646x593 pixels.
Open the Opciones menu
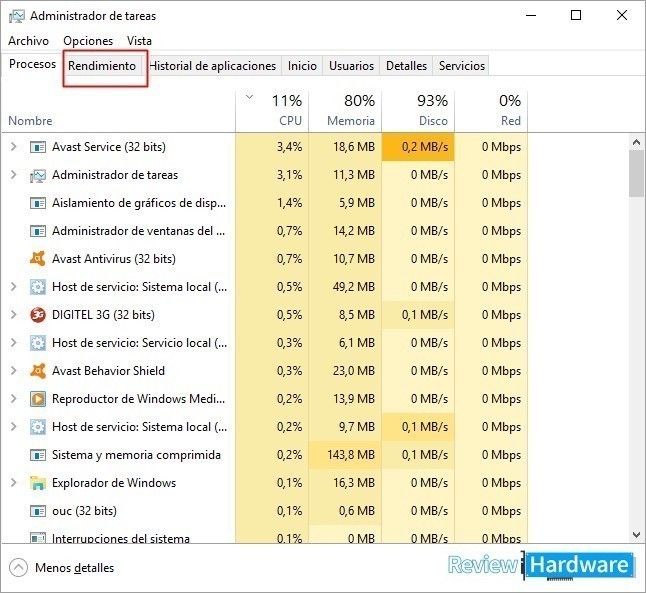point(88,41)
